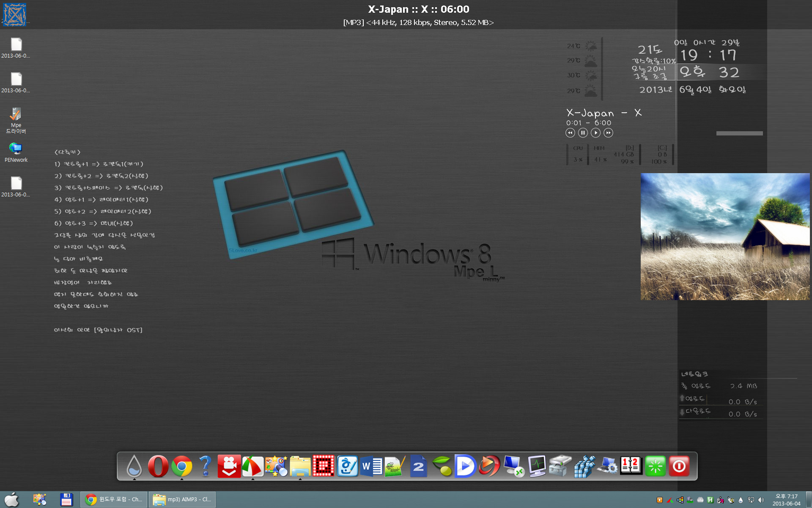812x508 pixels.
Task: Click the X-Japan - X song title
Action: 604,113
